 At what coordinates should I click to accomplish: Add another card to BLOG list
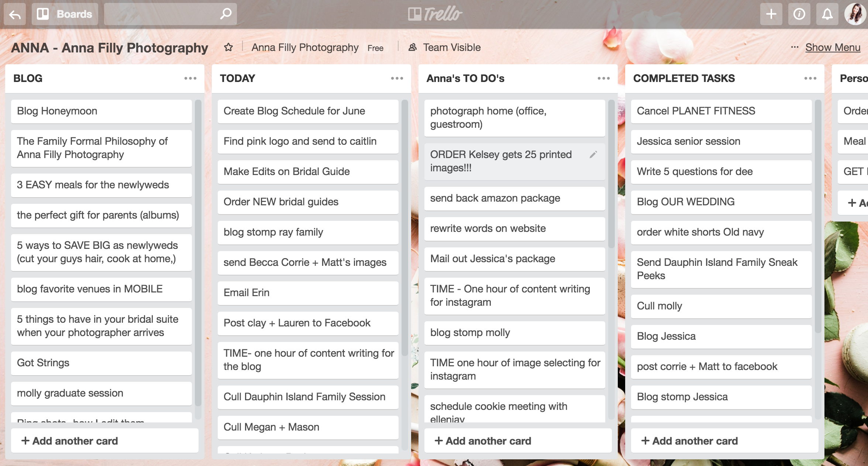click(x=105, y=441)
